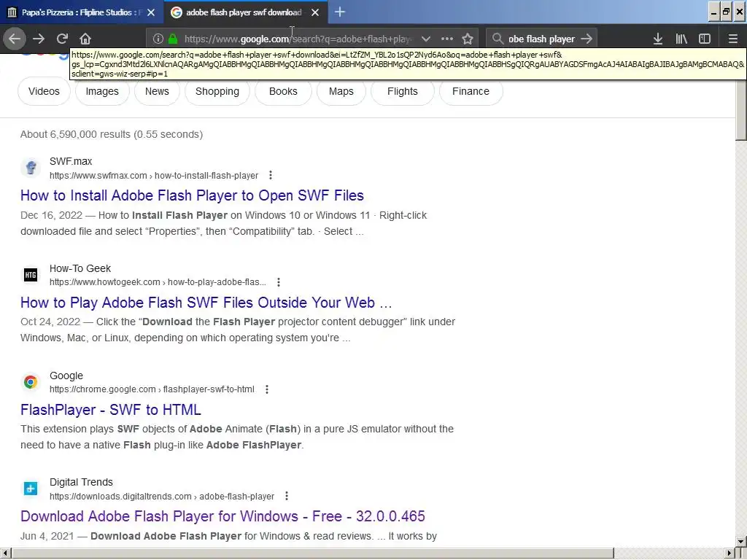Filter results by Books

tap(283, 91)
